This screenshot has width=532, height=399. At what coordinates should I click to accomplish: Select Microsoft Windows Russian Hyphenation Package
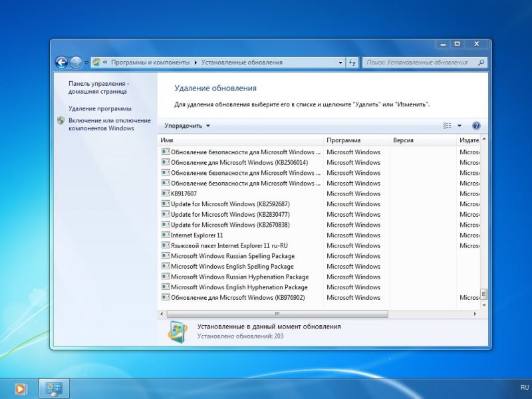(x=319, y=277)
